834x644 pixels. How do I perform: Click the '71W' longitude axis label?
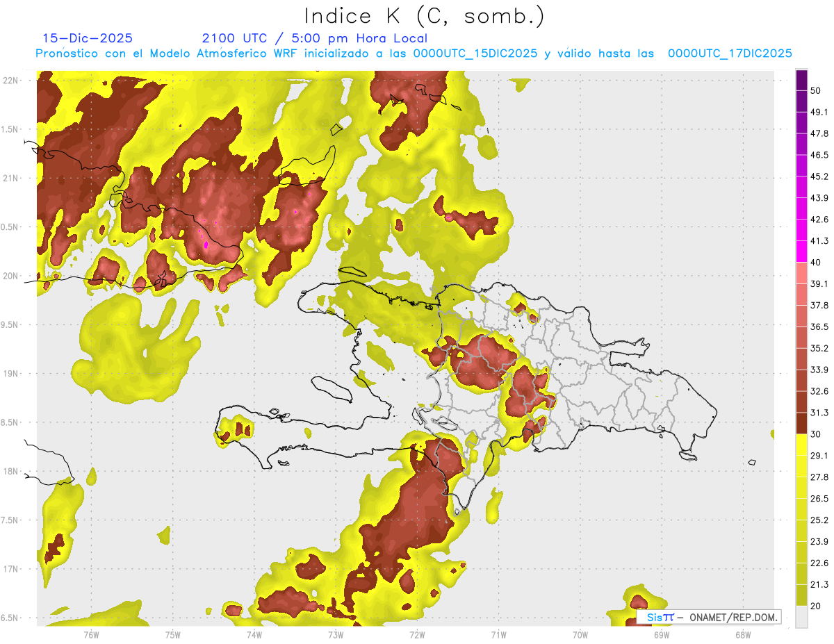pyautogui.click(x=498, y=635)
